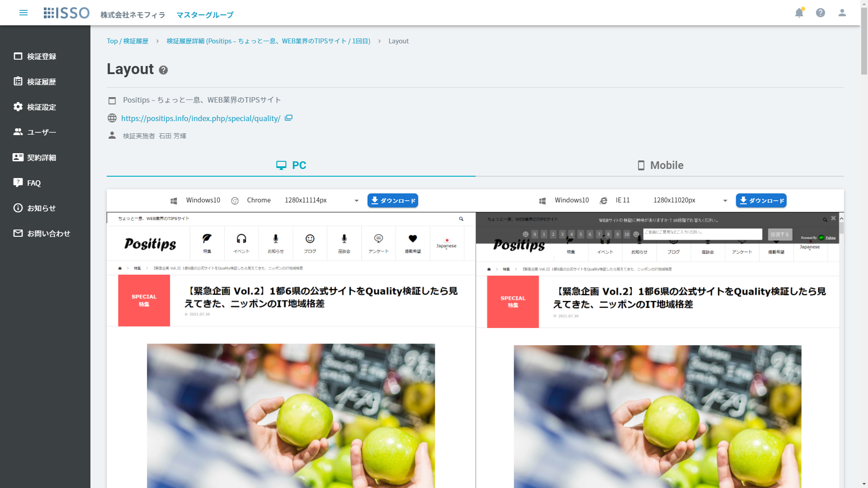Open the IE 11 resolution dropdown
The image size is (868, 488).
tap(725, 200)
